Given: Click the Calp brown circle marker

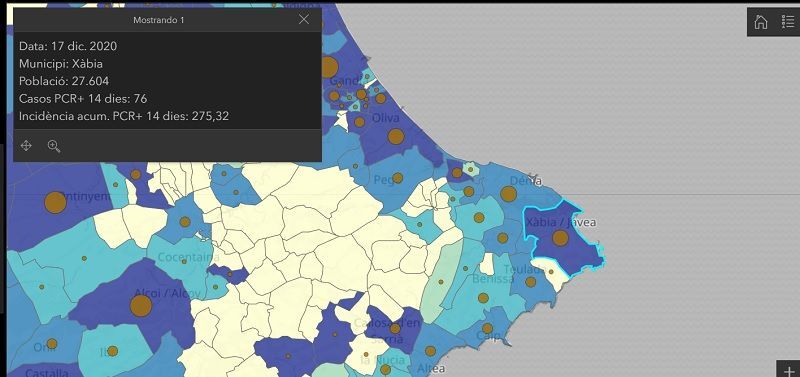Looking at the screenshot, I should click(487, 328).
